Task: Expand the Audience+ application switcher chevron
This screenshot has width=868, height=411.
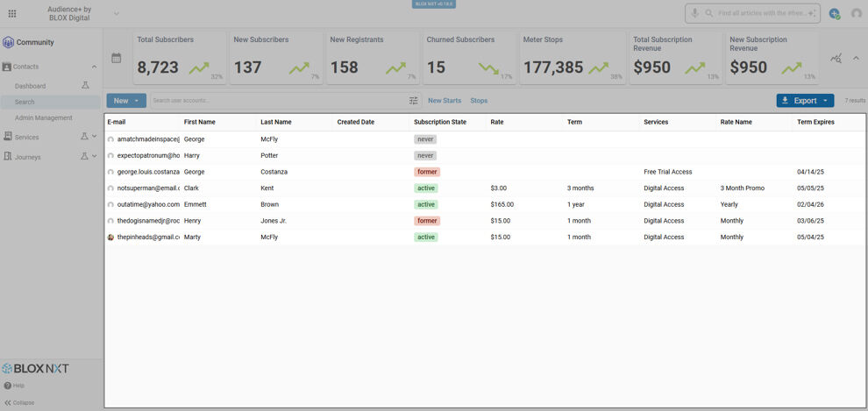Action: click(x=117, y=13)
